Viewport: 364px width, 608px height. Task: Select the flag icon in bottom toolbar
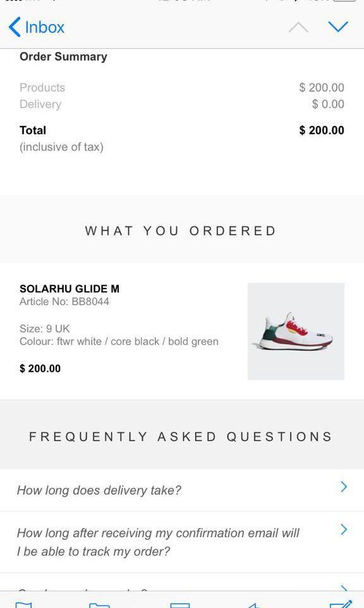click(x=24, y=604)
